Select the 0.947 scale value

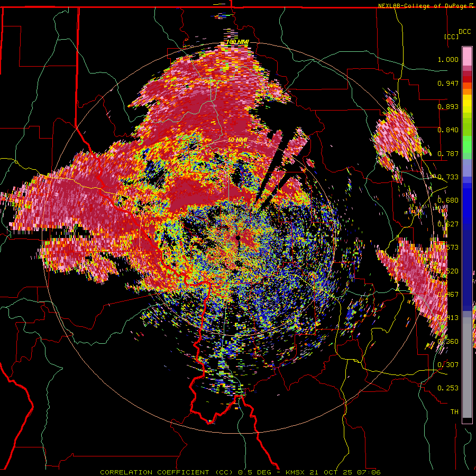448,83
